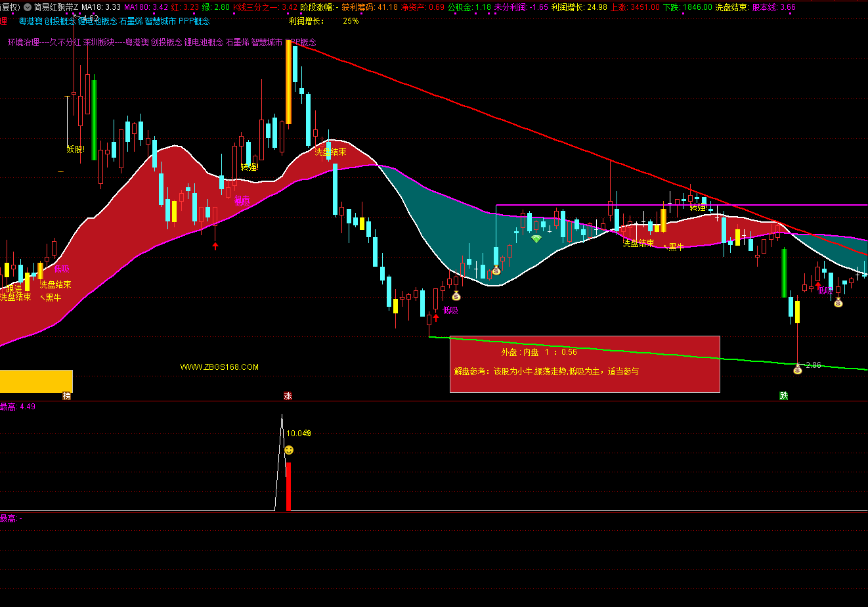Click the 妖股! signal label
Viewport: 868px width, 607px height.
pyautogui.click(x=76, y=149)
